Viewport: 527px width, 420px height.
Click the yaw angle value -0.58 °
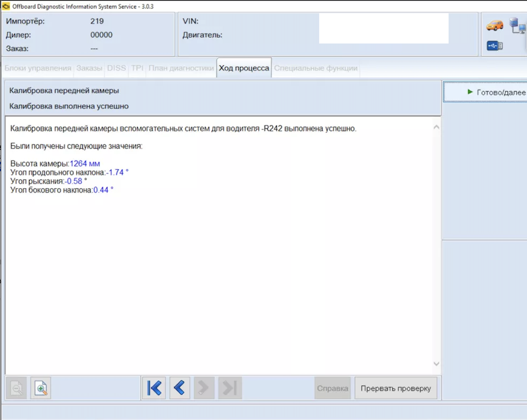(x=76, y=181)
